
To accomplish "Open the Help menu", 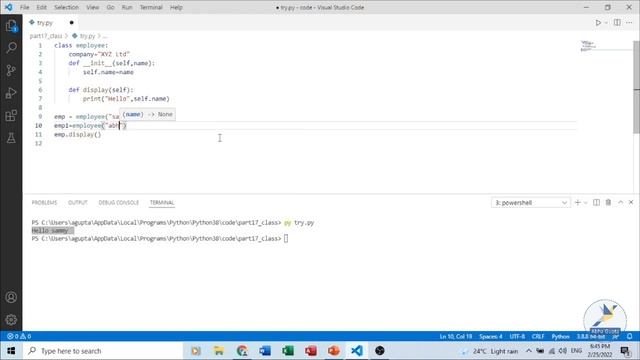I will [176, 7].
